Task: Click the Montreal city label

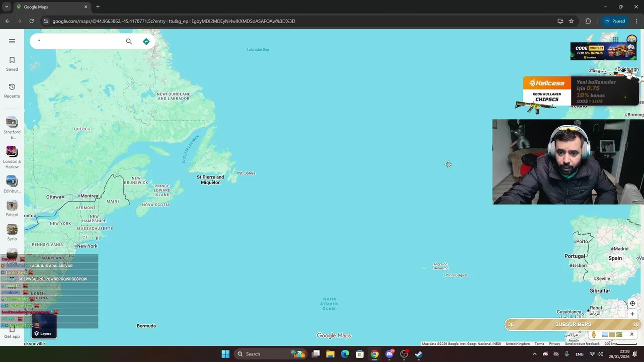Action: click(x=89, y=196)
